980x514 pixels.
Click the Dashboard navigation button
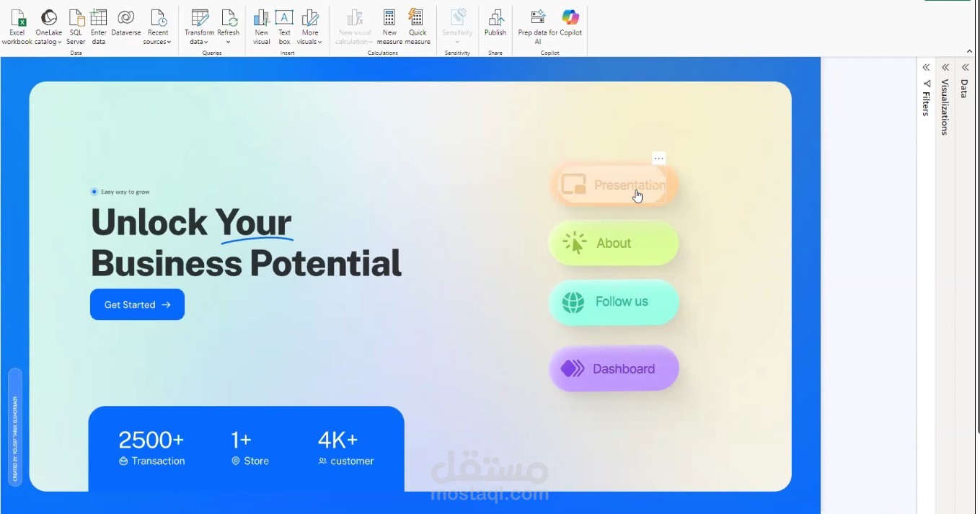click(614, 368)
